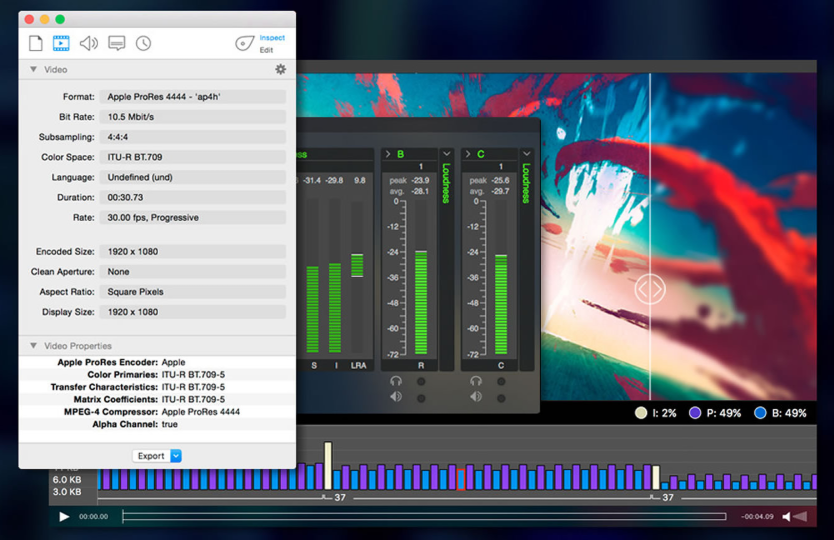Open the Subtitles caption tab icon
Image resolution: width=834 pixels, height=540 pixels.
[117, 43]
